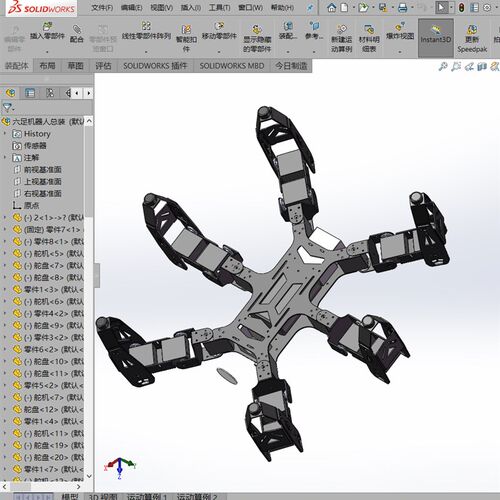Open dropdown arrow under 爆炸视图
The width and height of the screenshot is (500, 500).
point(399,52)
